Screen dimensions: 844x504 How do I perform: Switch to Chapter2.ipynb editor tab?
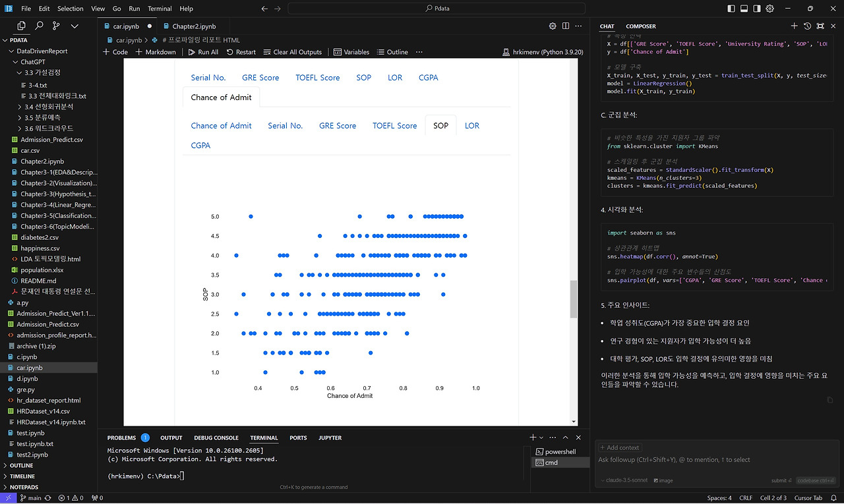pyautogui.click(x=194, y=26)
